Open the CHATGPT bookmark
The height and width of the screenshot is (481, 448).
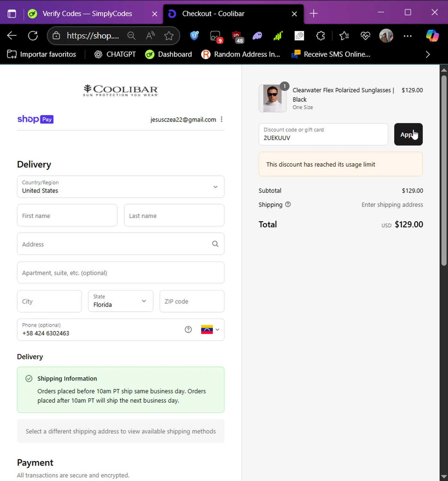(x=115, y=55)
